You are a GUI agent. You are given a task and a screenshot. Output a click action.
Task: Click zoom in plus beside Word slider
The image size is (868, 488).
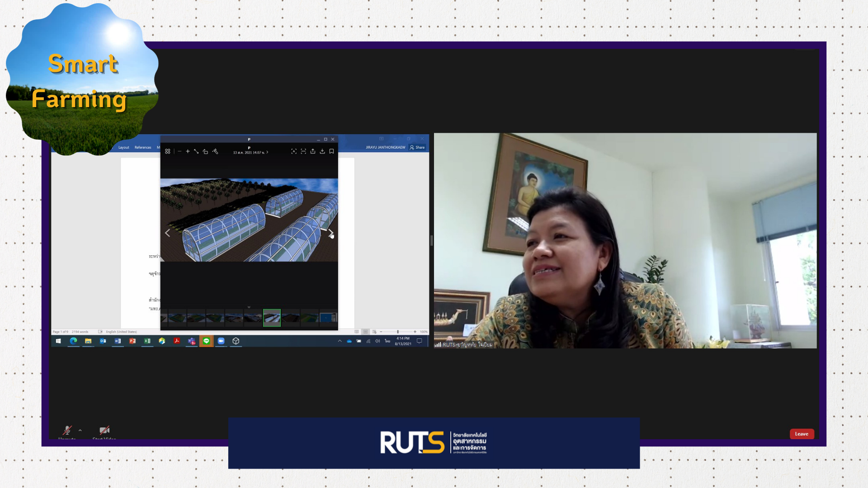pyautogui.click(x=415, y=332)
